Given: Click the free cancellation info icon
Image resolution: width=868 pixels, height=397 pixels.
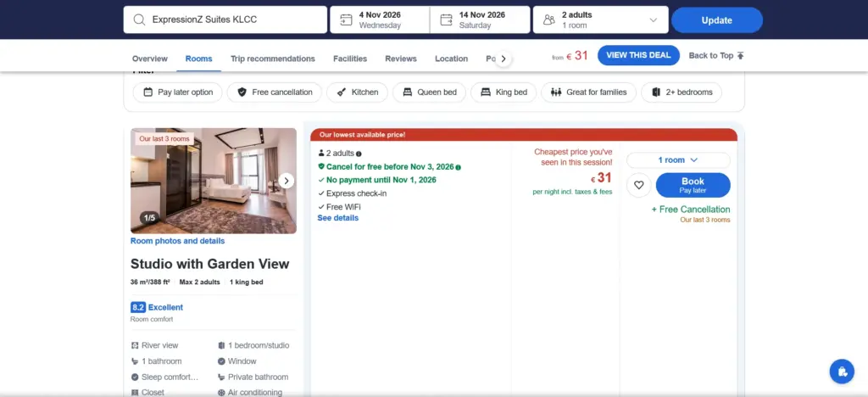Looking at the screenshot, I should click(x=459, y=167).
